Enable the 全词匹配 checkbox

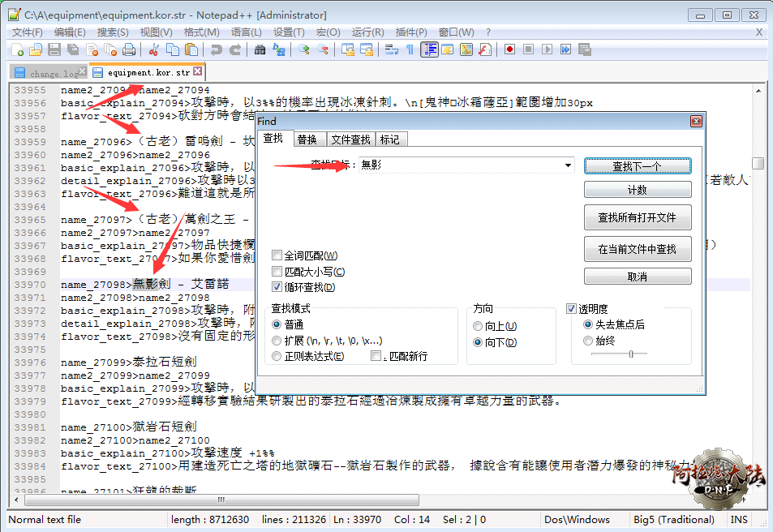point(277,255)
